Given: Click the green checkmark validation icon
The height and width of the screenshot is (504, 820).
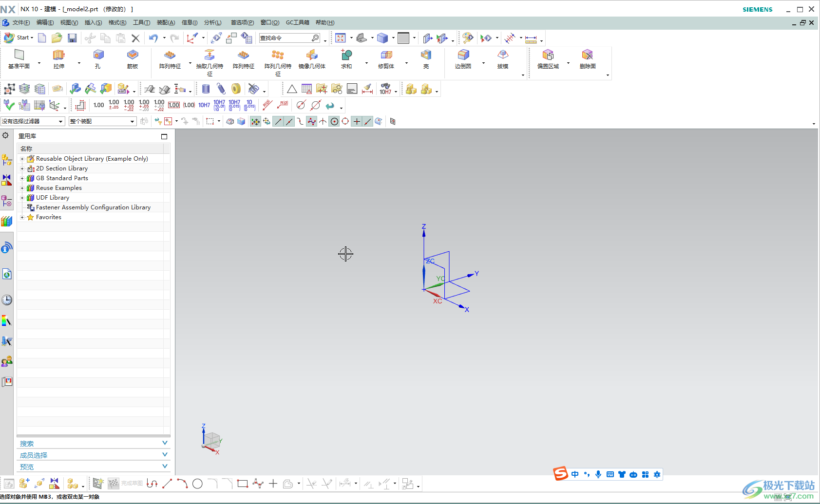Looking at the screenshot, I should coord(9,105).
